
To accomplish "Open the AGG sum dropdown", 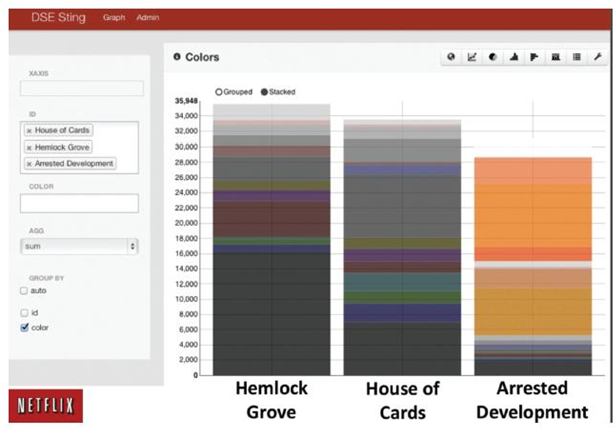I will 79,246.
